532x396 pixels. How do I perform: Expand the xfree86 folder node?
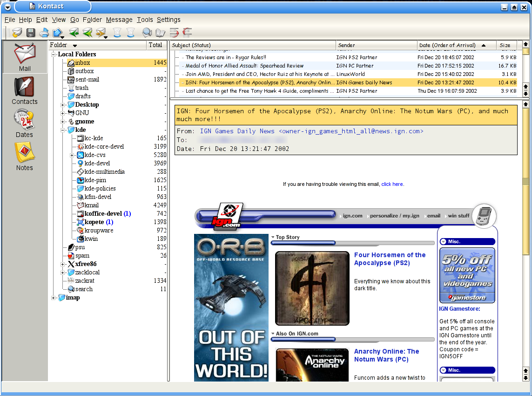pos(63,264)
